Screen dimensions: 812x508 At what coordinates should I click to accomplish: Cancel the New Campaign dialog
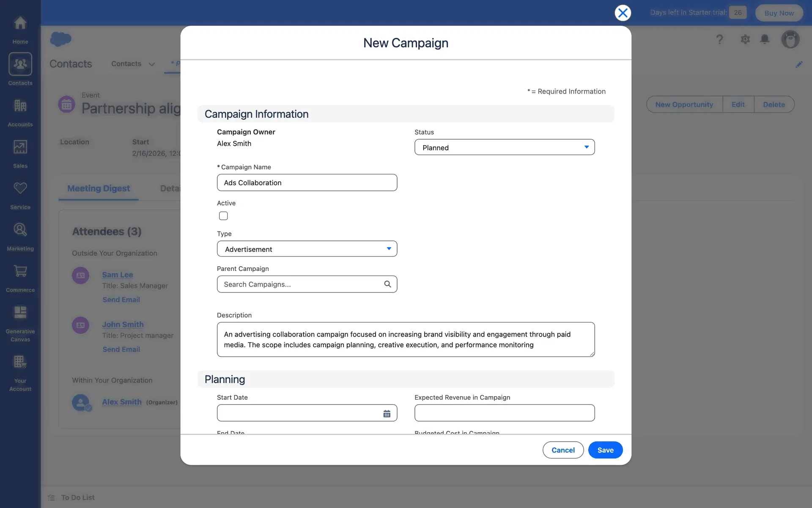563,450
